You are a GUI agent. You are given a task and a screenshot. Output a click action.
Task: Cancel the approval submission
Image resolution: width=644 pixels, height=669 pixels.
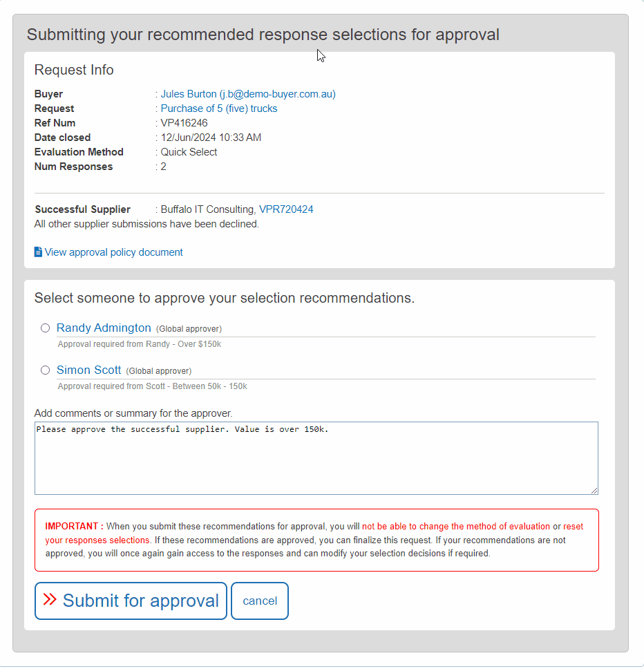(x=260, y=601)
